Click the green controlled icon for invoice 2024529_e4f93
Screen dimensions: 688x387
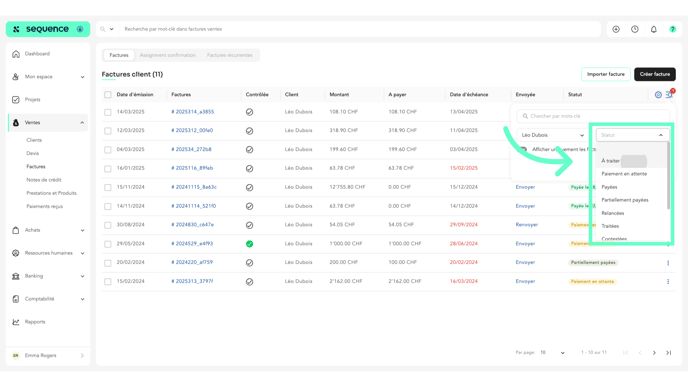249,244
